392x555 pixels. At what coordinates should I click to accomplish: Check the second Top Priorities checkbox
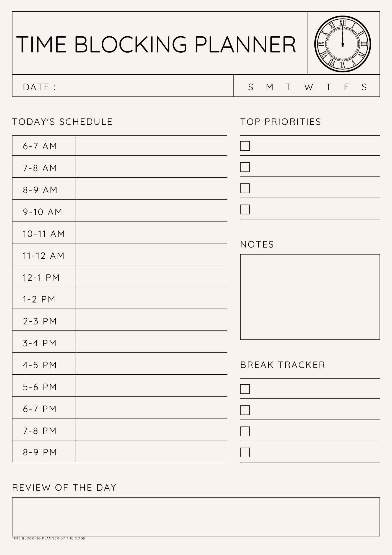(245, 167)
